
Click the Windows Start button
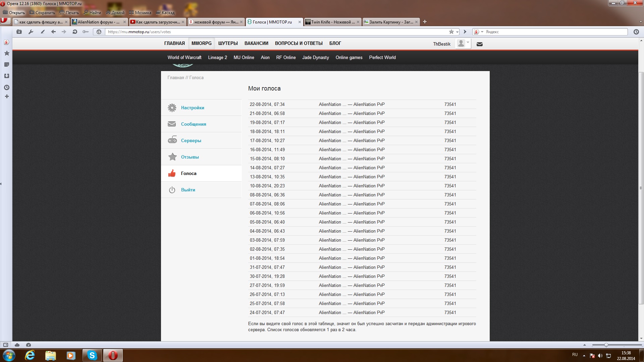click(x=9, y=355)
